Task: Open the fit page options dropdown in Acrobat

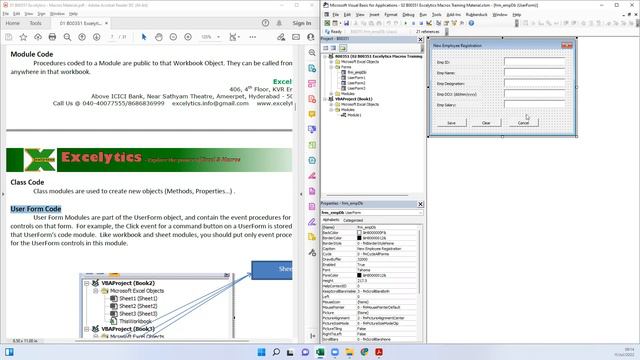Action: [238, 37]
